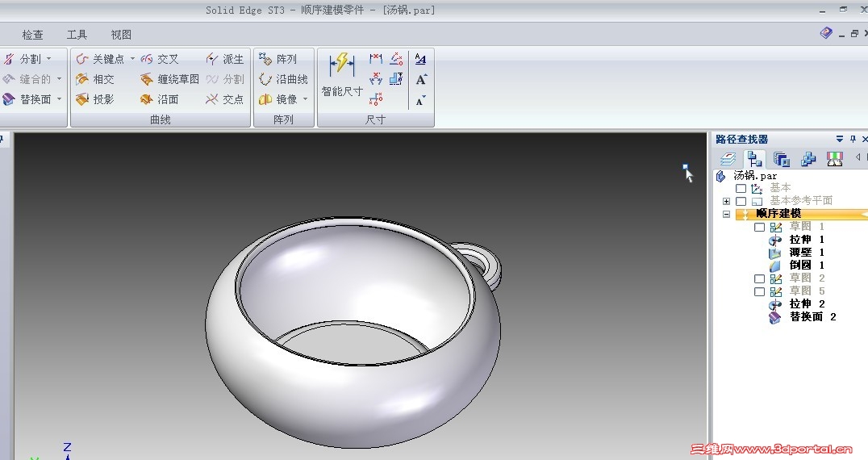
Task: Click the help icon near window controls
Action: [826, 34]
